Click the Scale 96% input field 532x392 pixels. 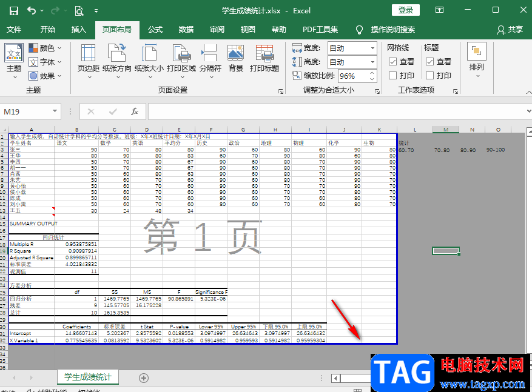(x=353, y=76)
